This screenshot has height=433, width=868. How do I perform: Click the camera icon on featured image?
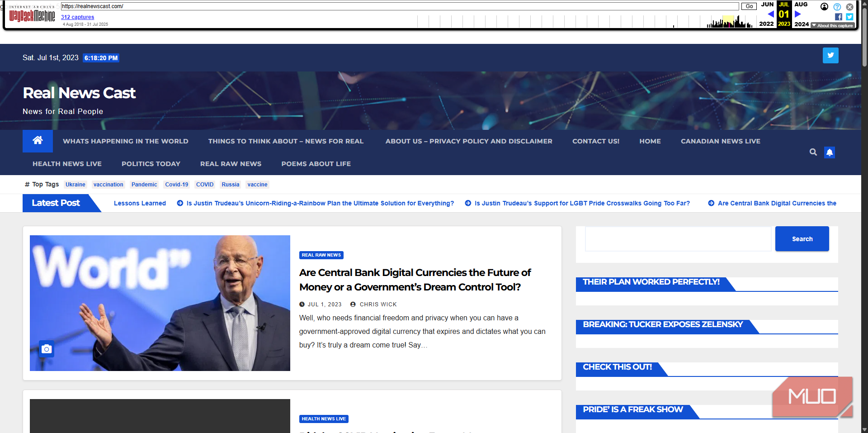(47, 349)
